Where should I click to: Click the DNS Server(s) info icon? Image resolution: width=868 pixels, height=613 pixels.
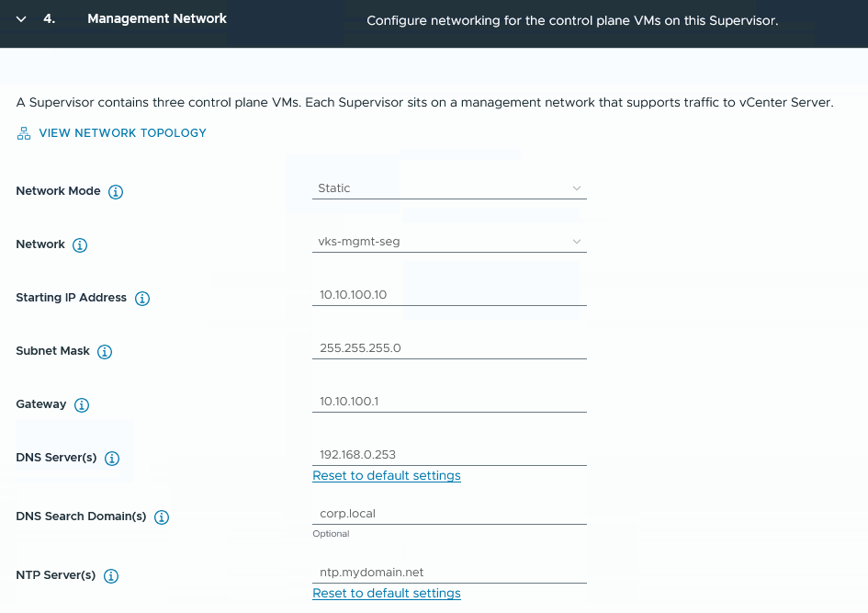point(112,458)
